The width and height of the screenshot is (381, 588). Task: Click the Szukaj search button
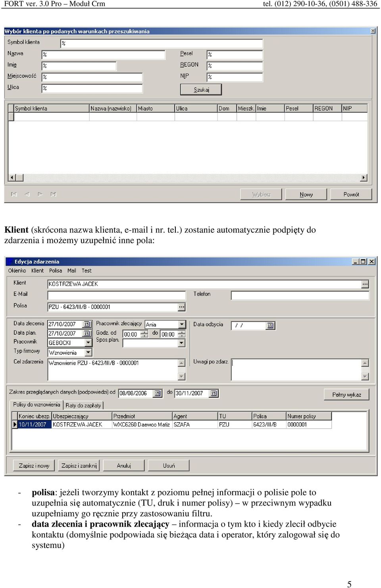pos(201,90)
